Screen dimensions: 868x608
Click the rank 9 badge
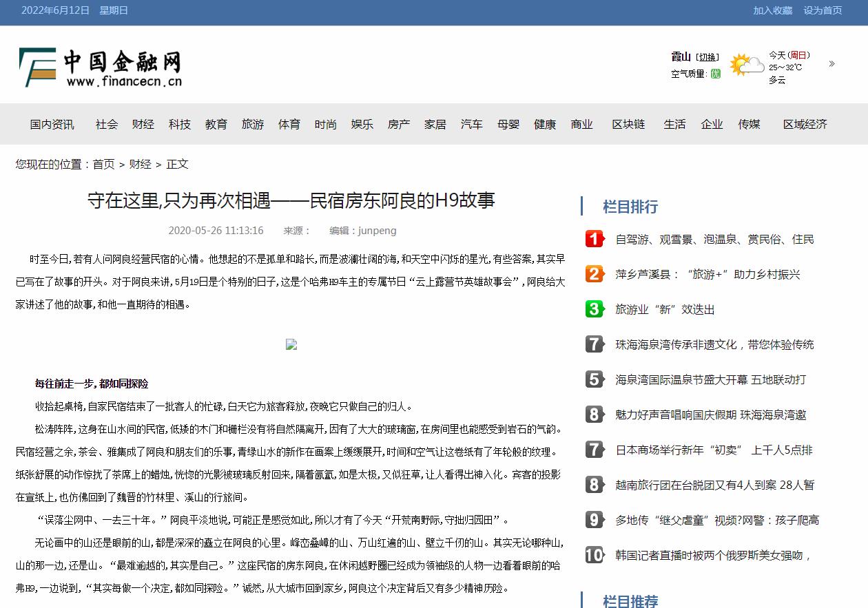595,520
